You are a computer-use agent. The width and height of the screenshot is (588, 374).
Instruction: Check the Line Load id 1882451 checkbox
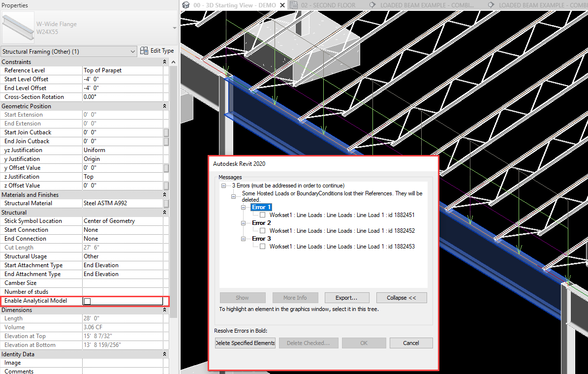[x=262, y=215]
